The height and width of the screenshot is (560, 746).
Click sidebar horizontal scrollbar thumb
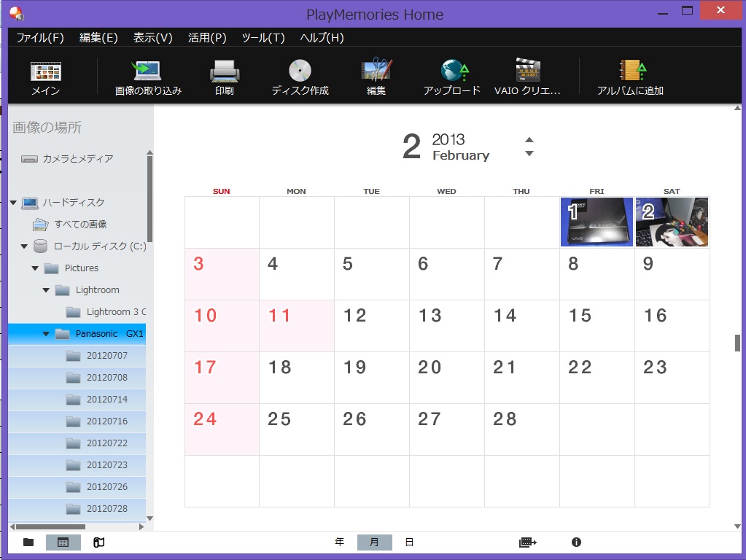click(50, 526)
